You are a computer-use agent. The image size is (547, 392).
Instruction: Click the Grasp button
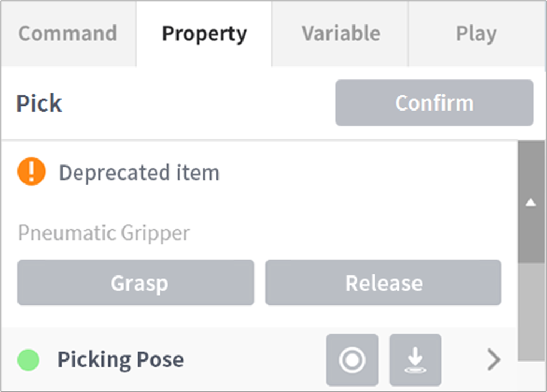[136, 283]
